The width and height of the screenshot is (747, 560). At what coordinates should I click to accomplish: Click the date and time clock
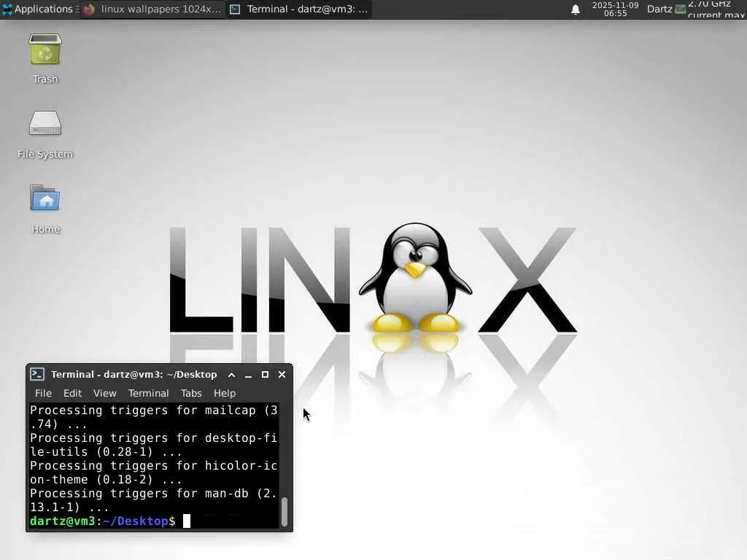[x=615, y=9]
